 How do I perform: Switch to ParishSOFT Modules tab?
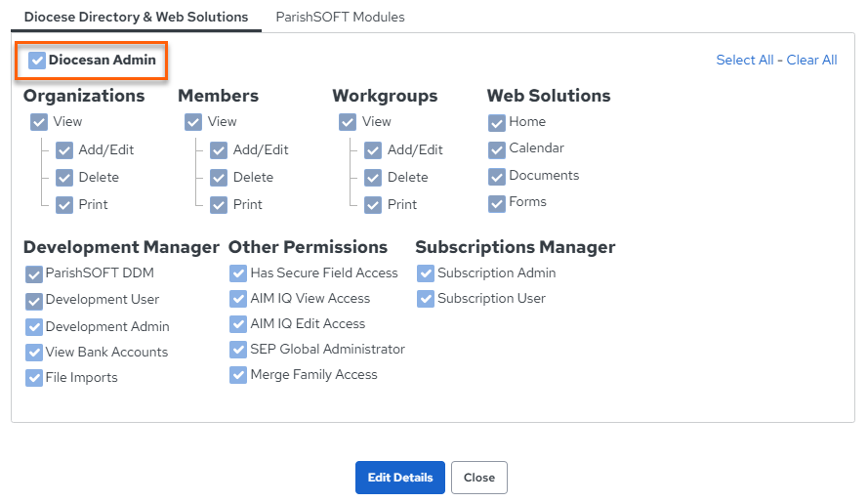pyautogui.click(x=340, y=18)
